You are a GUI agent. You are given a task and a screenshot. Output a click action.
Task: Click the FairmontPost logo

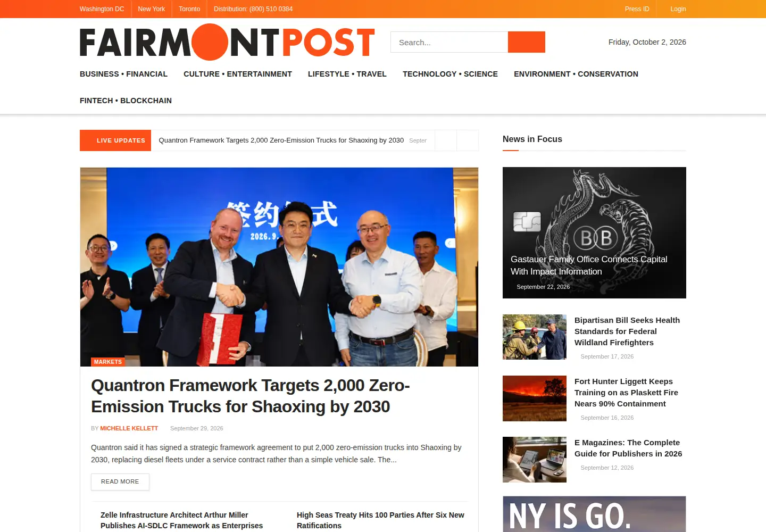(227, 42)
